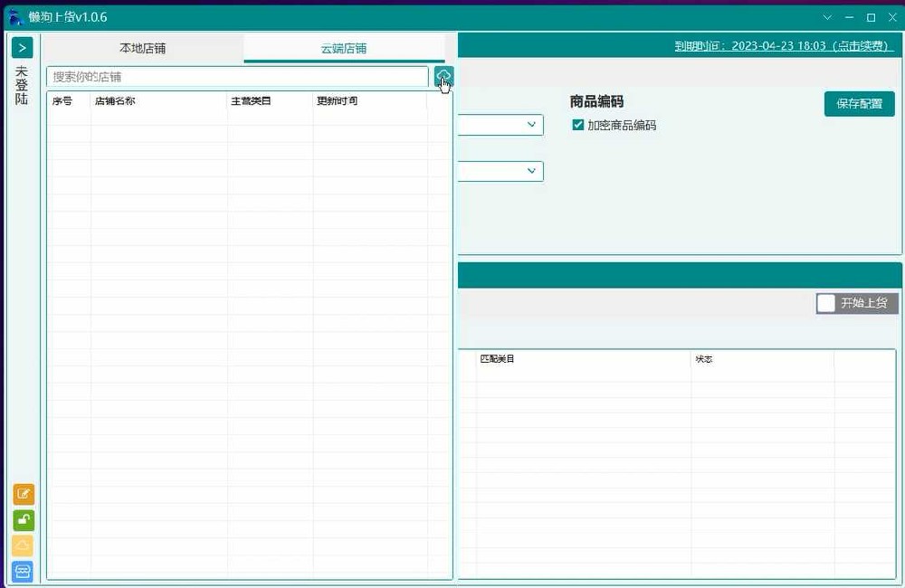The image size is (905, 588).
Task: Click the 保存配置 button
Action: coord(859,104)
